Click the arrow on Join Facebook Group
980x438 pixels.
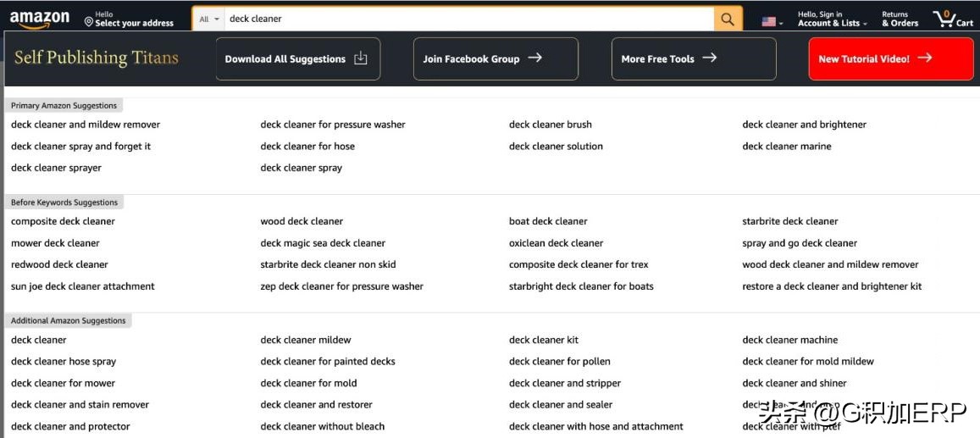point(534,58)
